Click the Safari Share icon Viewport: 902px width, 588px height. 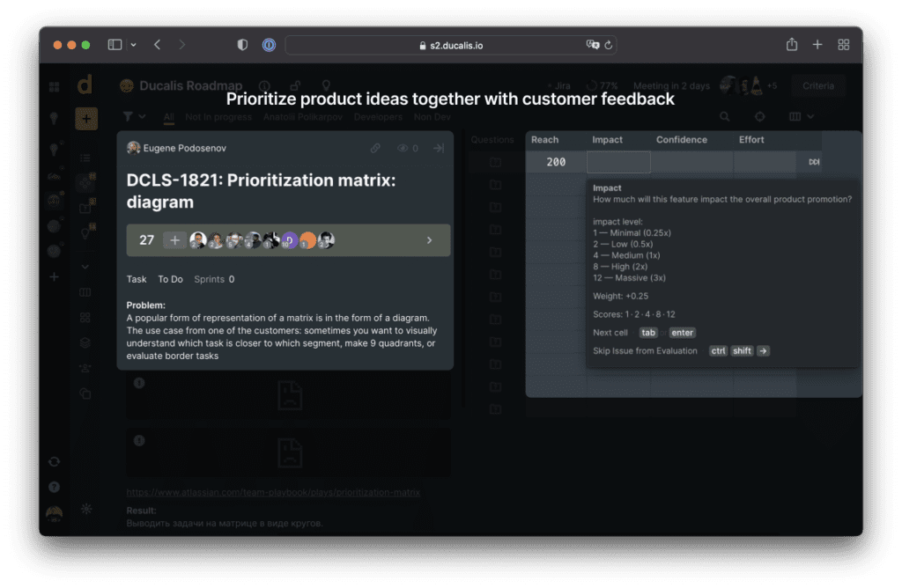tap(792, 45)
